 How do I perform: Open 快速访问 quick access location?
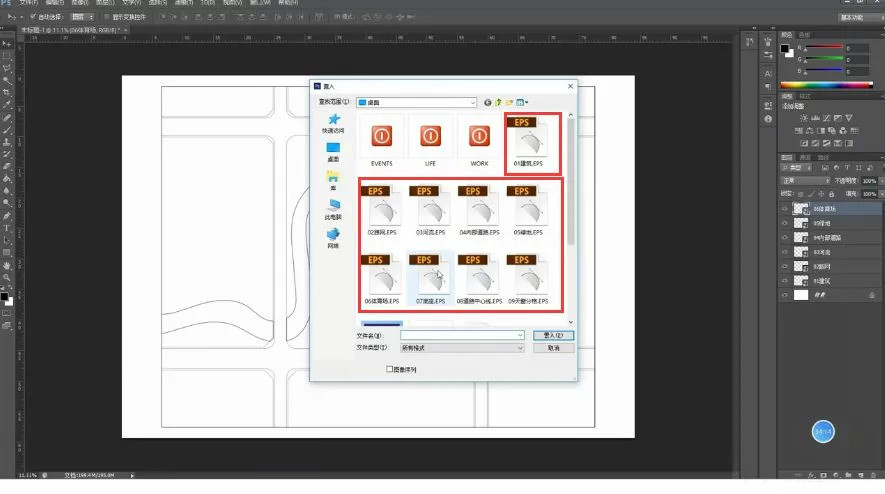click(332, 122)
